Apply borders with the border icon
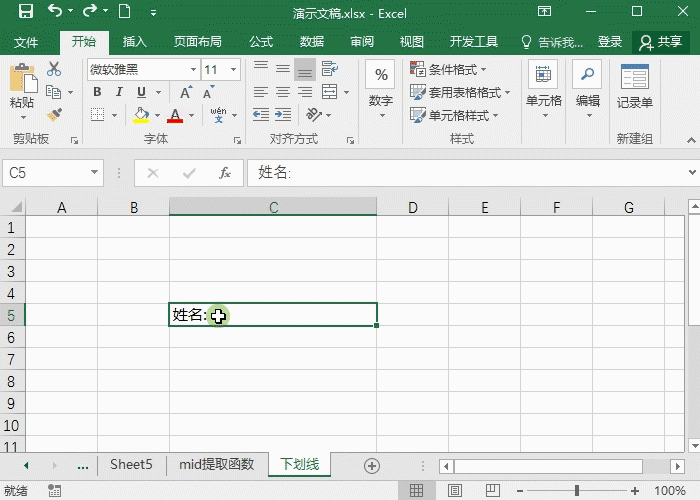700x500 pixels. [x=97, y=115]
